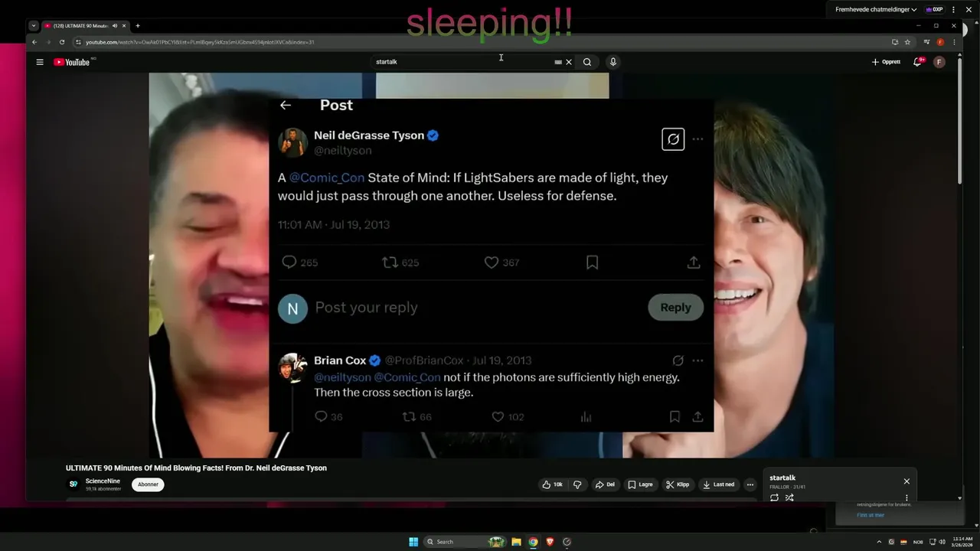Save the video with Lagre

point(640,484)
